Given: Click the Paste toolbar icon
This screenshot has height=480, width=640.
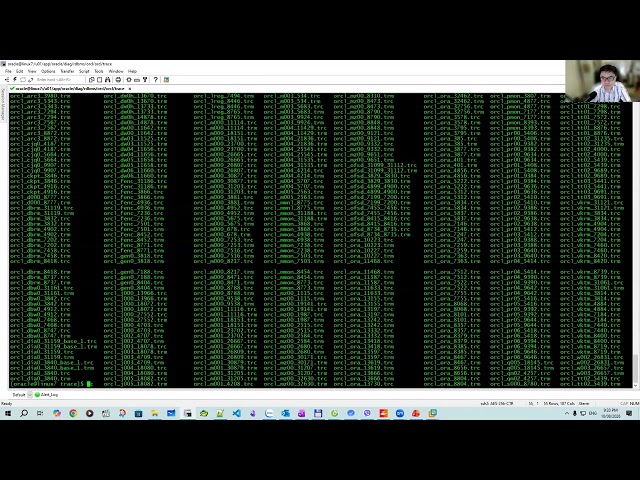Looking at the screenshot, I should coord(100,80).
